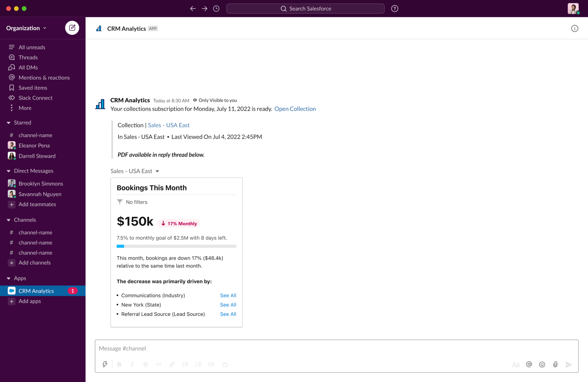The width and height of the screenshot is (588, 382).
Task: Select the Starred section in sidebar
Action: tap(22, 122)
